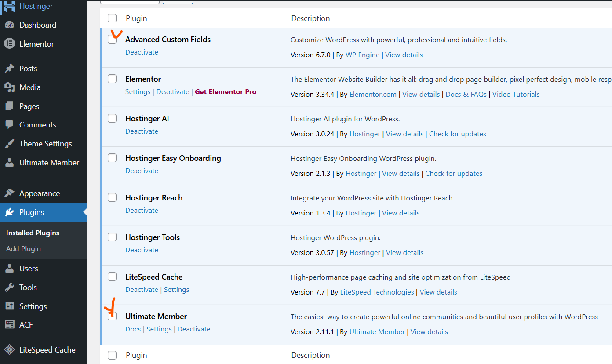Check the Hostinger Reach plugin checkbox
Viewport: 612px width, 364px height.
[x=112, y=197]
